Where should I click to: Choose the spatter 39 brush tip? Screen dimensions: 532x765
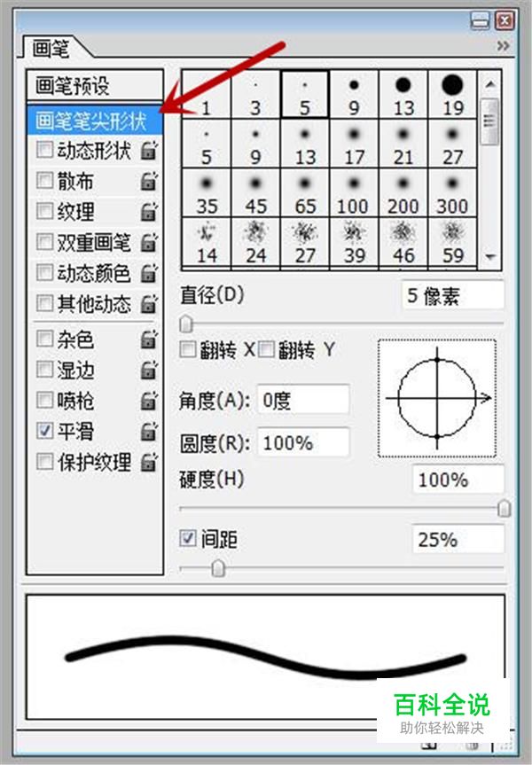[x=355, y=243]
